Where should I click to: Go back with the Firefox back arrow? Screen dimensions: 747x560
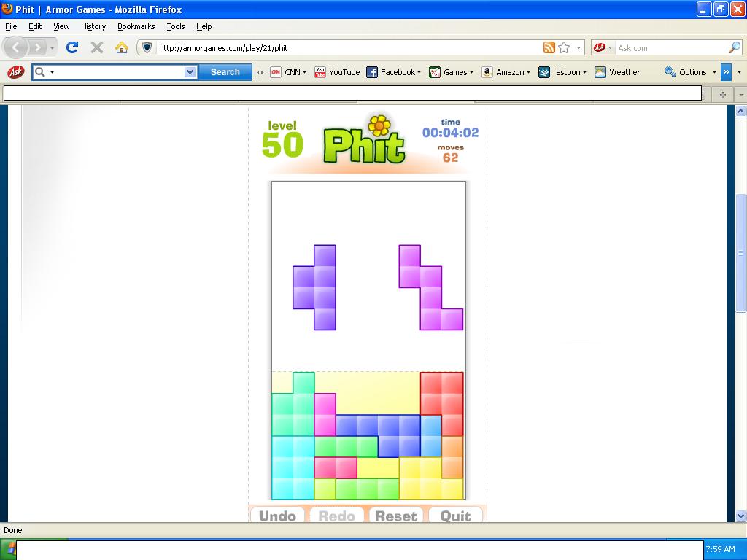point(16,47)
